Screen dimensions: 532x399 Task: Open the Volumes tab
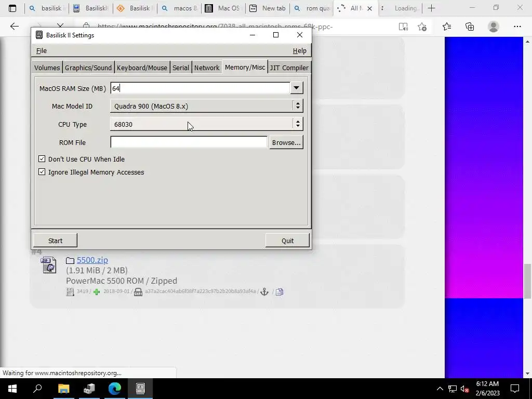pyautogui.click(x=47, y=68)
